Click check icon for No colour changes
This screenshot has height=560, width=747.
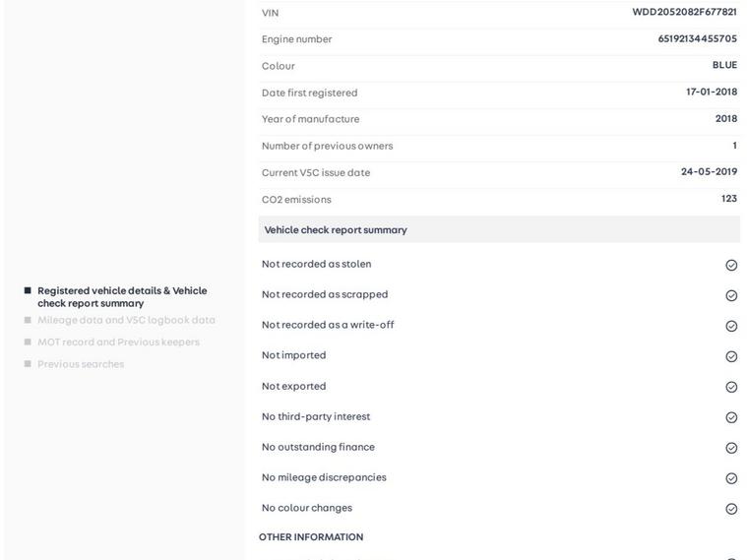tap(731, 509)
